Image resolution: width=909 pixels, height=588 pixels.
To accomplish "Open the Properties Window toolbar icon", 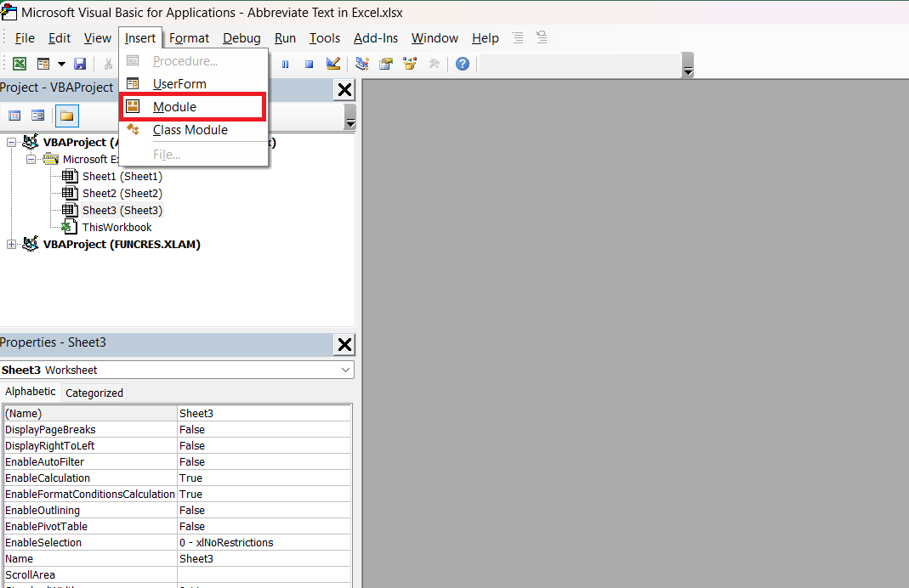I will [386, 64].
